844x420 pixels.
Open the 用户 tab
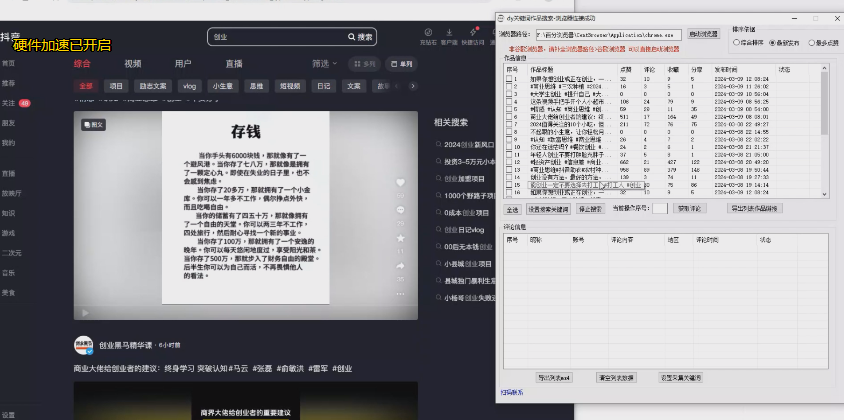(x=183, y=64)
